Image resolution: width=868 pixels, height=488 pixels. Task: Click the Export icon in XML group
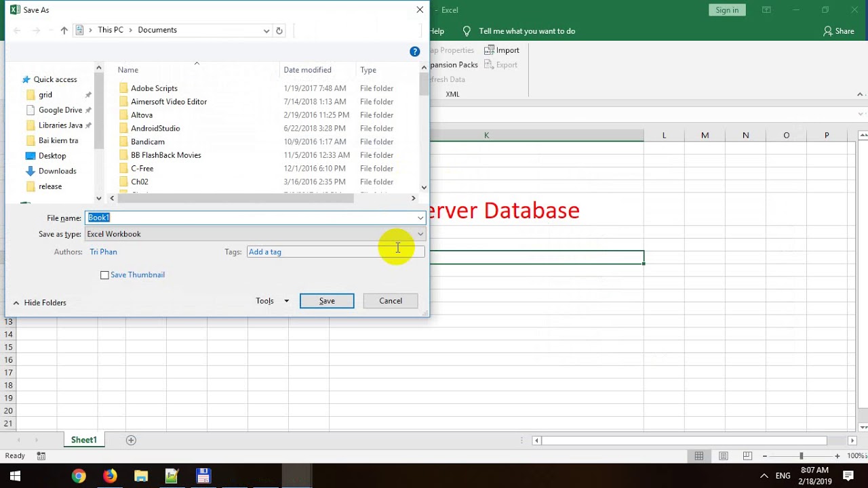click(489, 65)
